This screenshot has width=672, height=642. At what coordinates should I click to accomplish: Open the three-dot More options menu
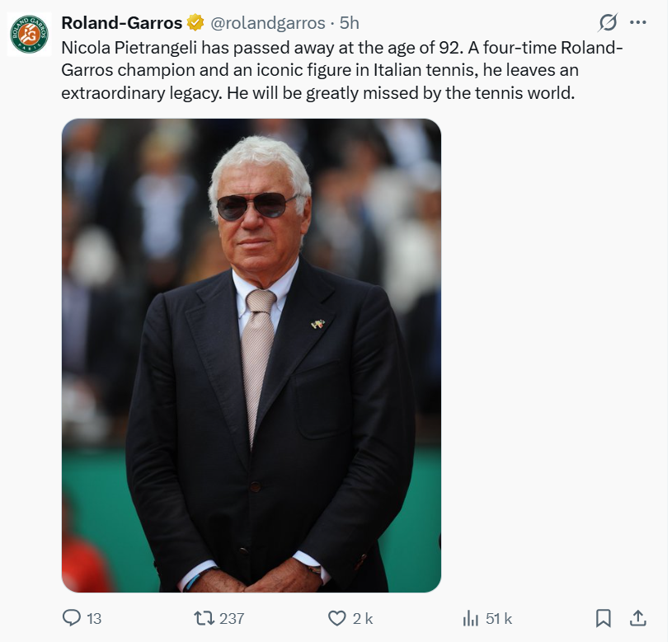(637, 22)
